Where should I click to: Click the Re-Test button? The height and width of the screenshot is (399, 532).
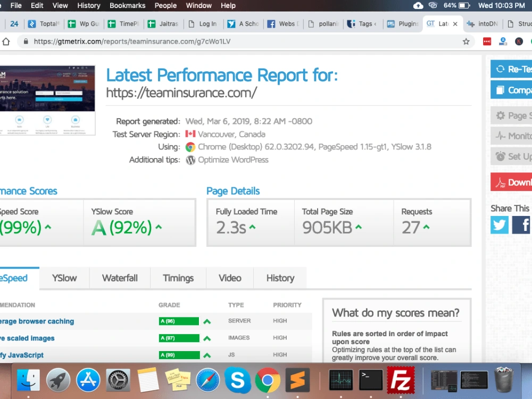tap(511, 69)
